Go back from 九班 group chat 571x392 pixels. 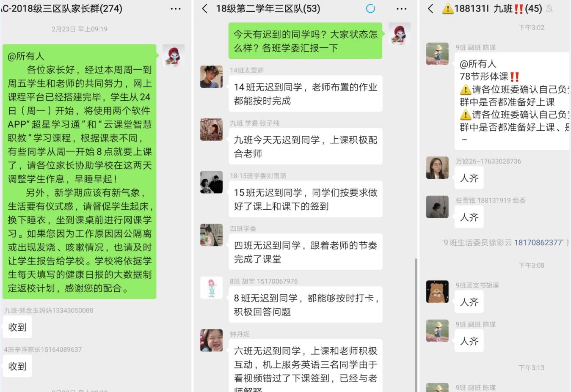pyautogui.click(x=430, y=8)
